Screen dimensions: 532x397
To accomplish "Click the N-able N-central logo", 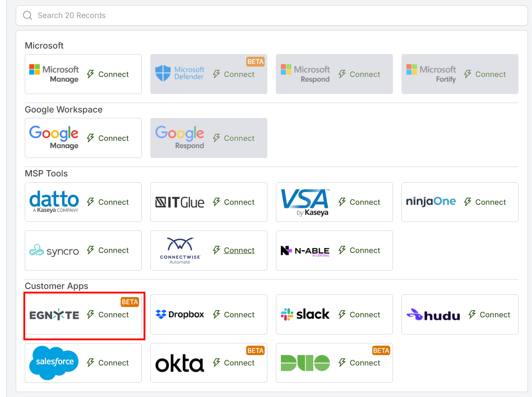I will (x=305, y=251).
